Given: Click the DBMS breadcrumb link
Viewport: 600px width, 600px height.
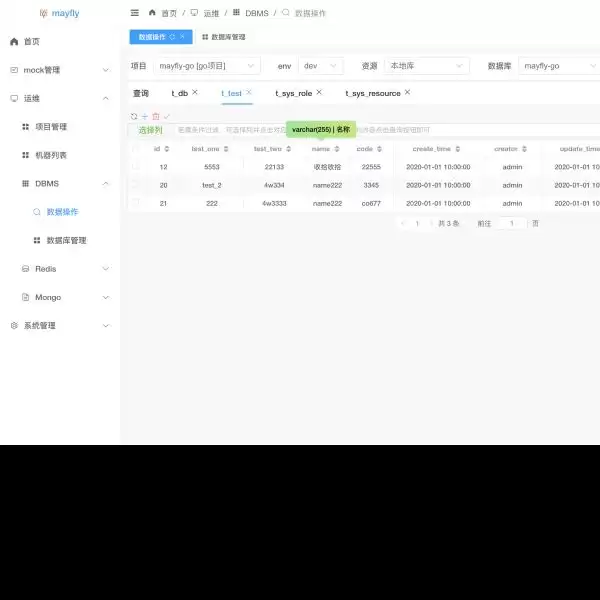Looking at the screenshot, I should coord(257,13).
